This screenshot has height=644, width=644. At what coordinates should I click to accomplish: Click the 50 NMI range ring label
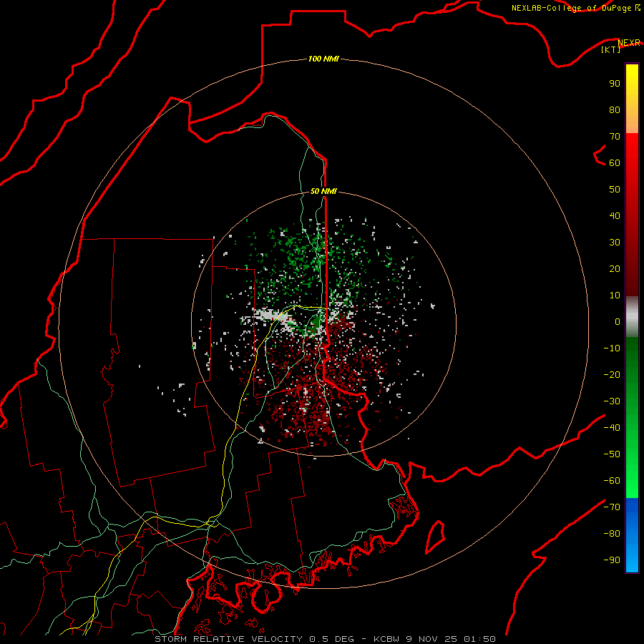point(323,191)
